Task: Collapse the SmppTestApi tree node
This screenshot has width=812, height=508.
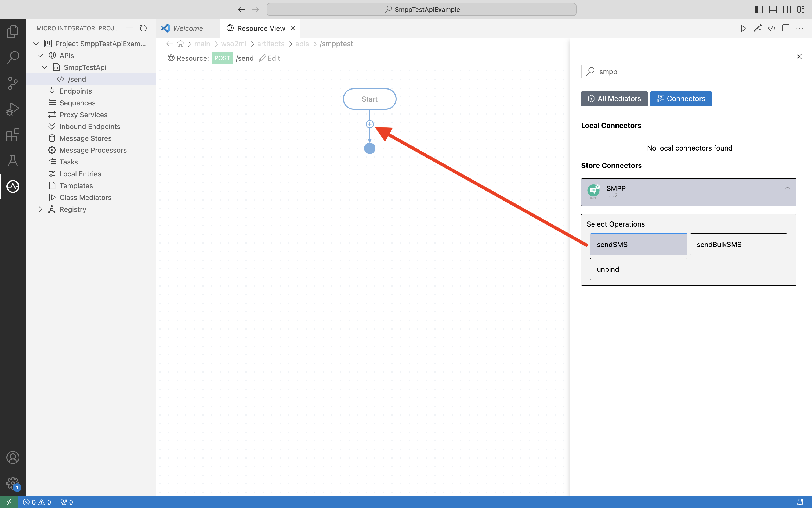Action: [x=45, y=67]
